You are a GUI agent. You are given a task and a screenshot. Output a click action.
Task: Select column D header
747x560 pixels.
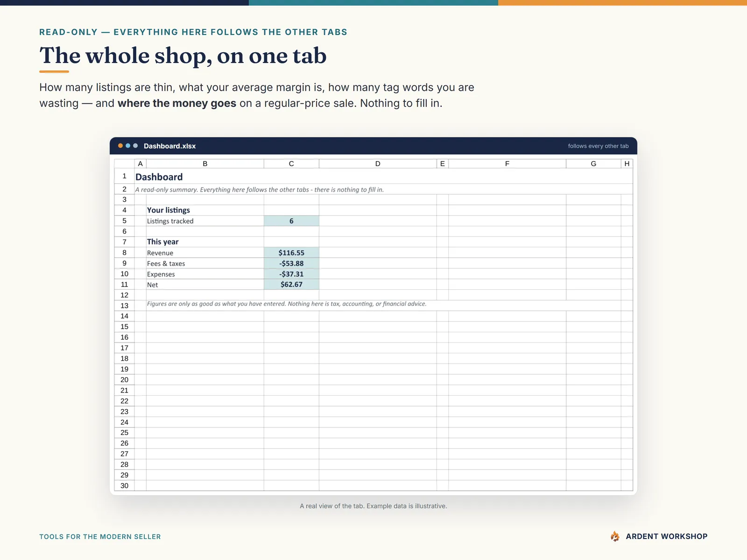378,164
